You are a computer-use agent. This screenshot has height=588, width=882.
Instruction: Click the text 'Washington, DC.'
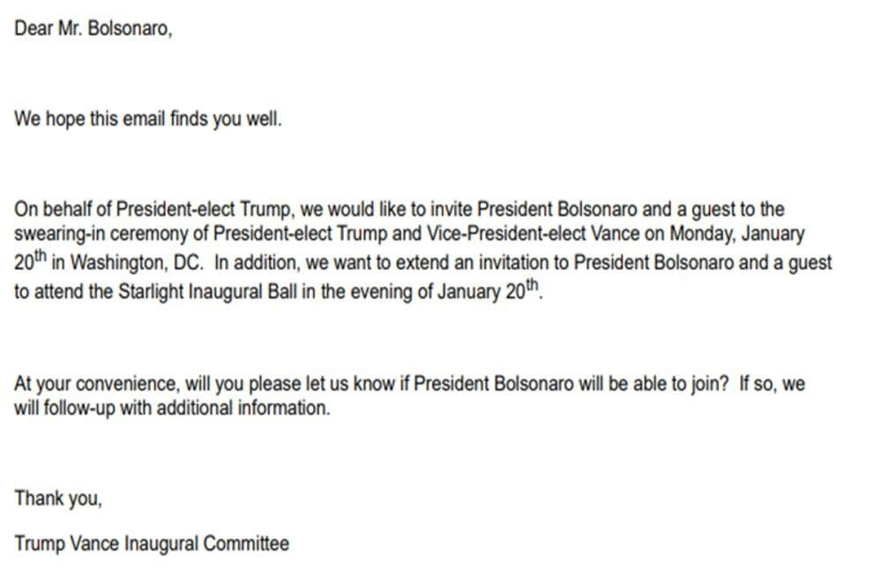point(137,263)
